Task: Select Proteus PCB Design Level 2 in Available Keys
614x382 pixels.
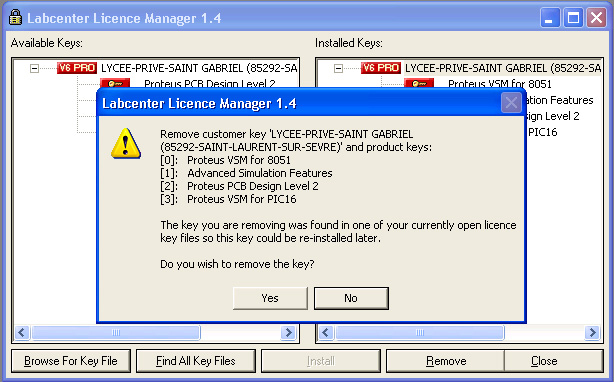Action: (209, 83)
